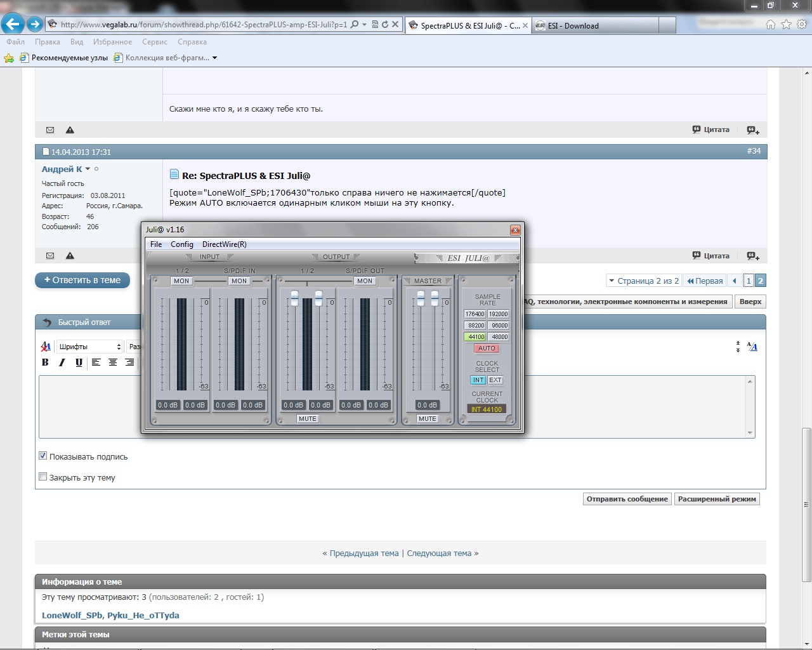Enable AUTO sample rate in Juli@
812x650 pixels.
[x=487, y=348]
